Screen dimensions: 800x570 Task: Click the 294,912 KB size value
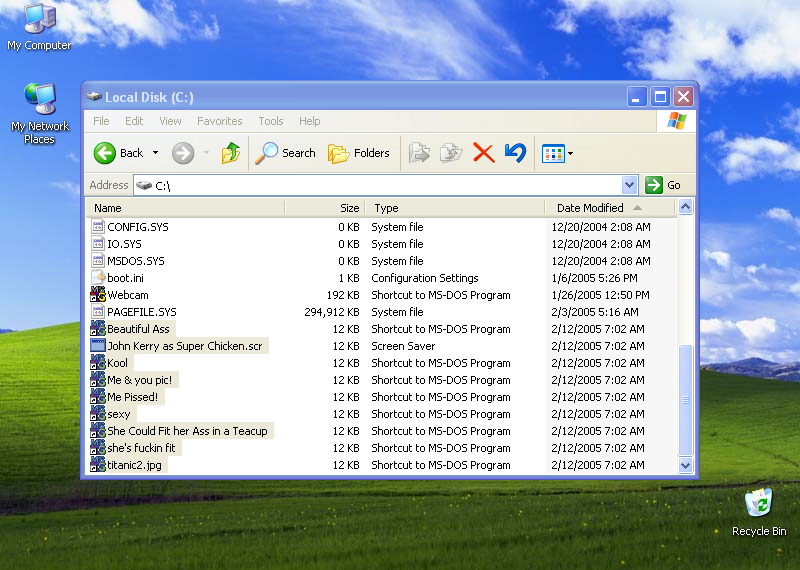(x=332, y=312)
